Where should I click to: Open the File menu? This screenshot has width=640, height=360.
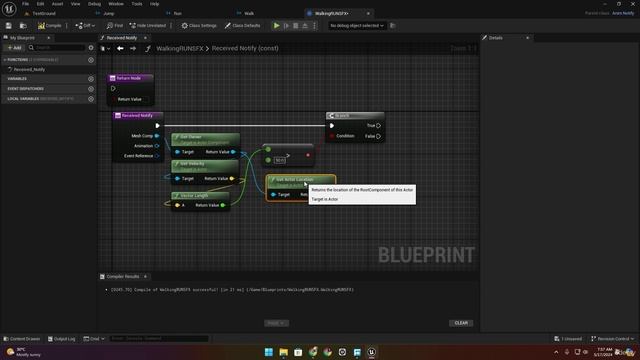point(25,4)
